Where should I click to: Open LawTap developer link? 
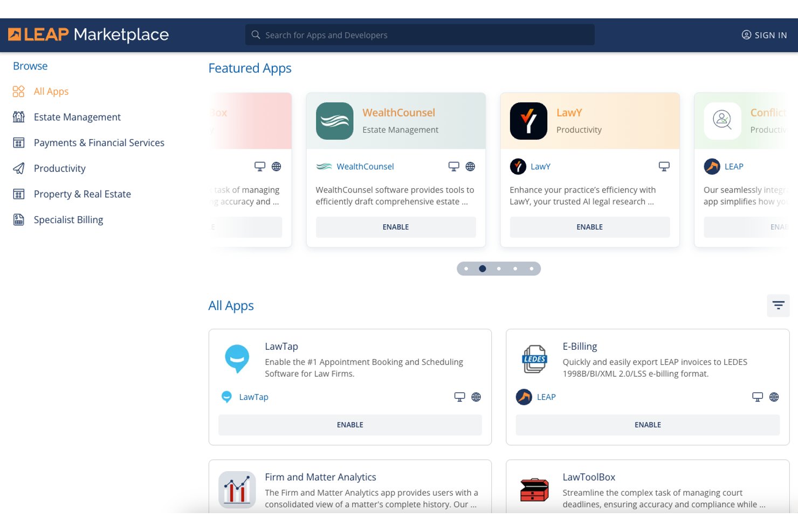pyautogui.click(x=253, y=397)
